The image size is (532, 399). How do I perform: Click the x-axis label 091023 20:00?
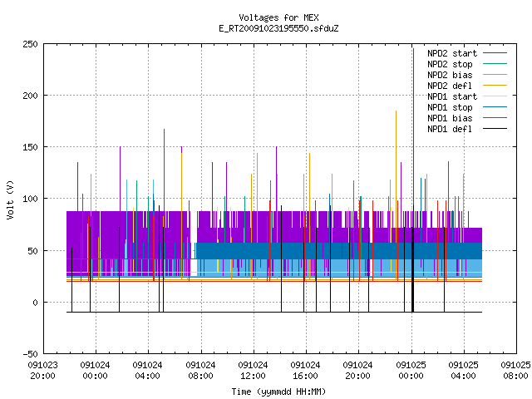[42, 371]
